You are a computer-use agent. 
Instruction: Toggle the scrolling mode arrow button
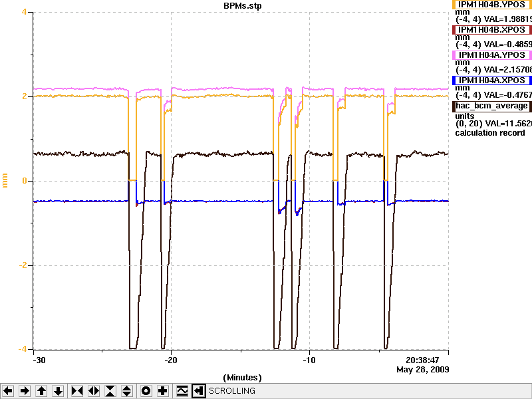[x=199, y=391]
